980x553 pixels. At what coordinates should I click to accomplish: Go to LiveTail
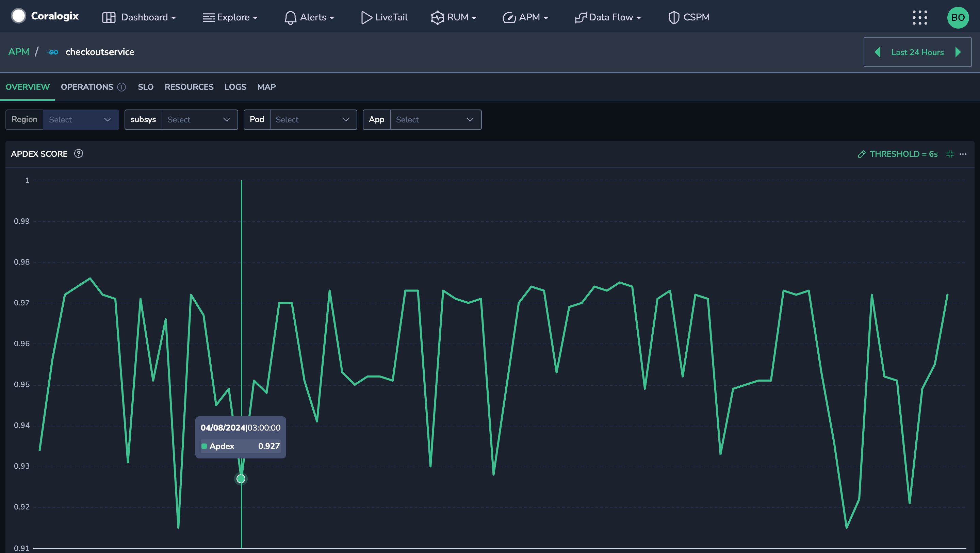click(384, 17)
